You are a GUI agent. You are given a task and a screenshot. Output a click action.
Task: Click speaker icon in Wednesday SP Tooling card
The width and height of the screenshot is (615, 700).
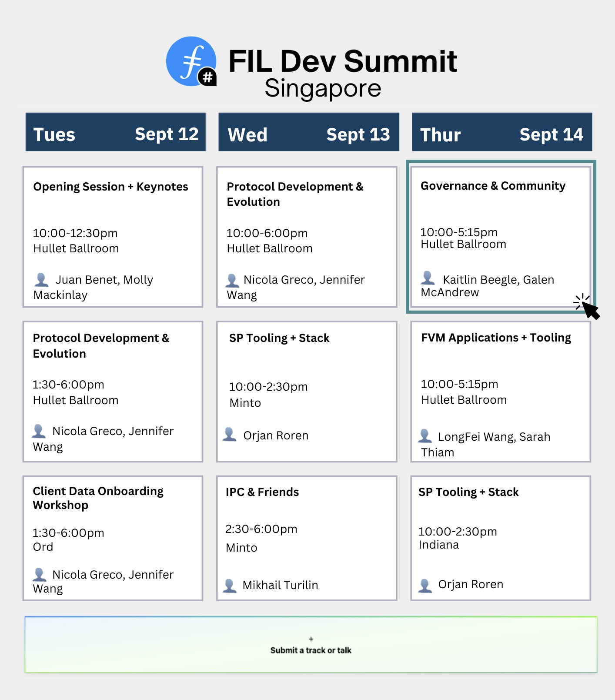click(230, 434)
